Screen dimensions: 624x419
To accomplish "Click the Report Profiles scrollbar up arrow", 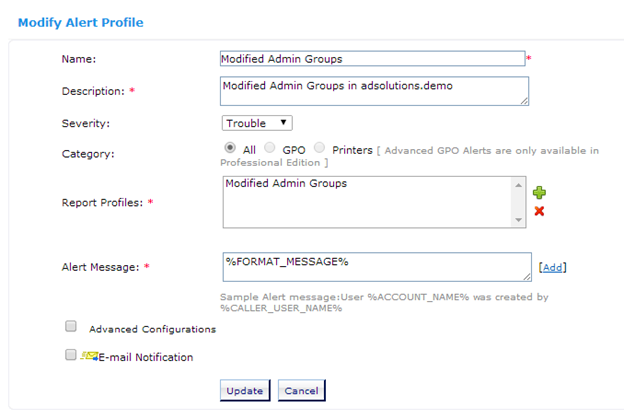I will coord(519,185).
